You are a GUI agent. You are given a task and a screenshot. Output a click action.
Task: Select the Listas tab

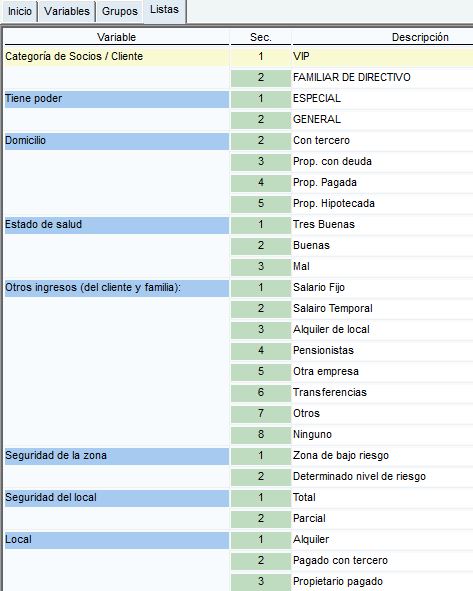(x=164, y=10)
